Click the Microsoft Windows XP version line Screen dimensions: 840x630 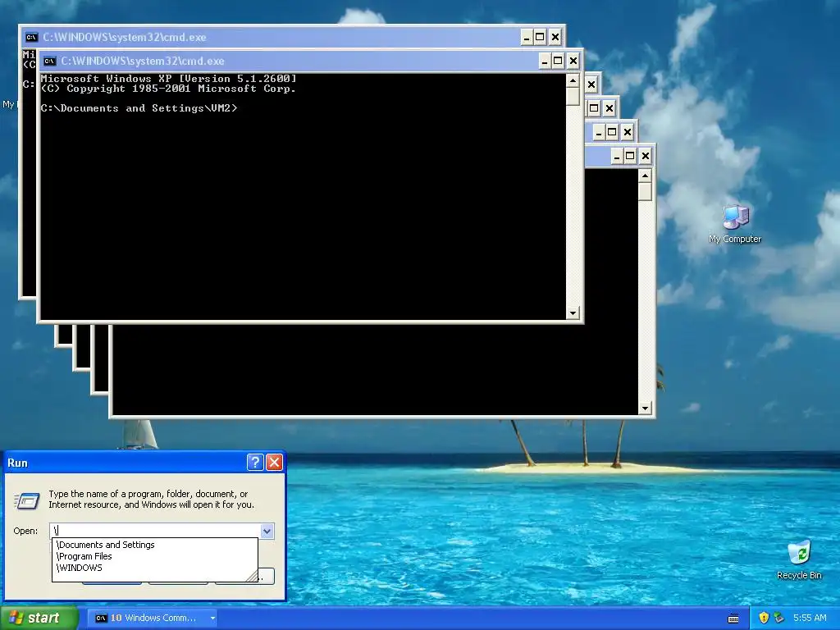(168, 79)
